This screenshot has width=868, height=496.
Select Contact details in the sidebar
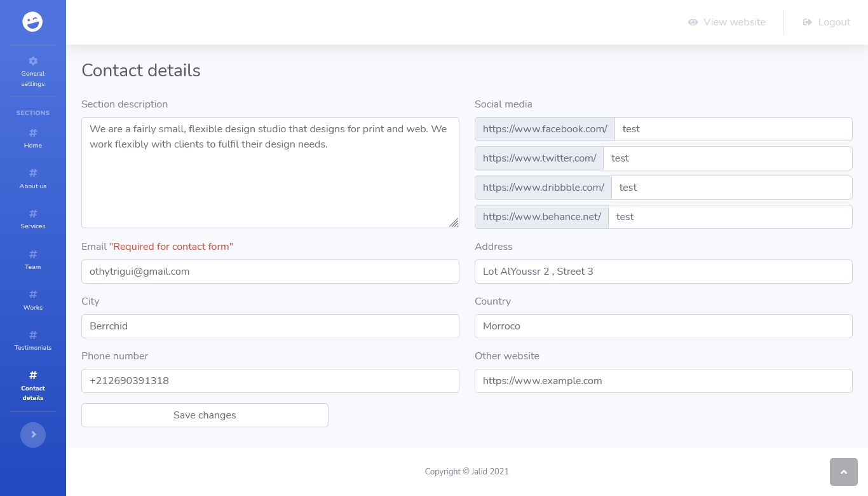point(33,385)
